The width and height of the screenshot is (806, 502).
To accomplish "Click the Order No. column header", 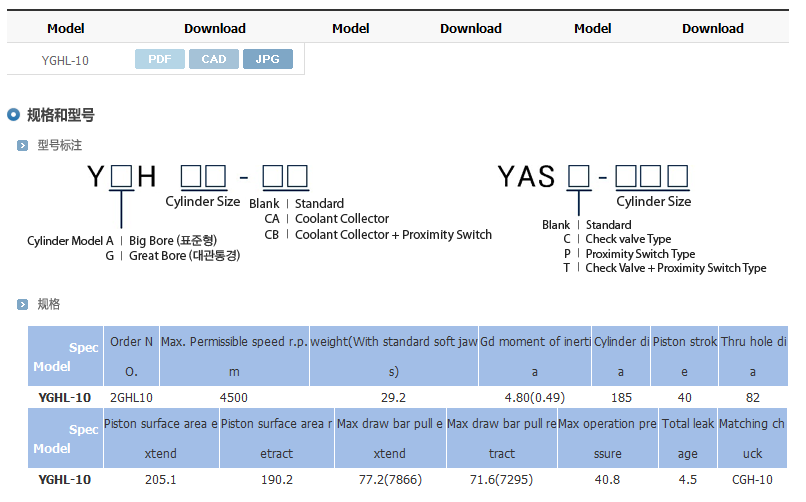I will (x=131, y=356).
